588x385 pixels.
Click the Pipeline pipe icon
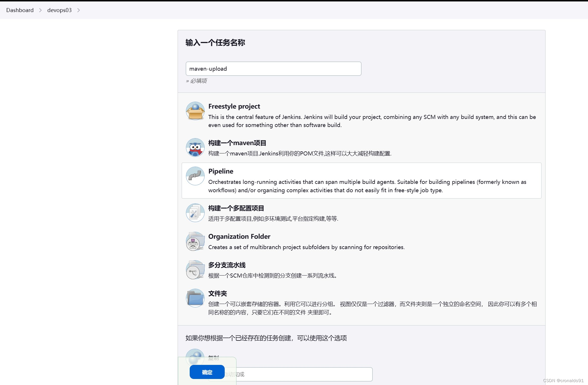(x=195, y=176)
